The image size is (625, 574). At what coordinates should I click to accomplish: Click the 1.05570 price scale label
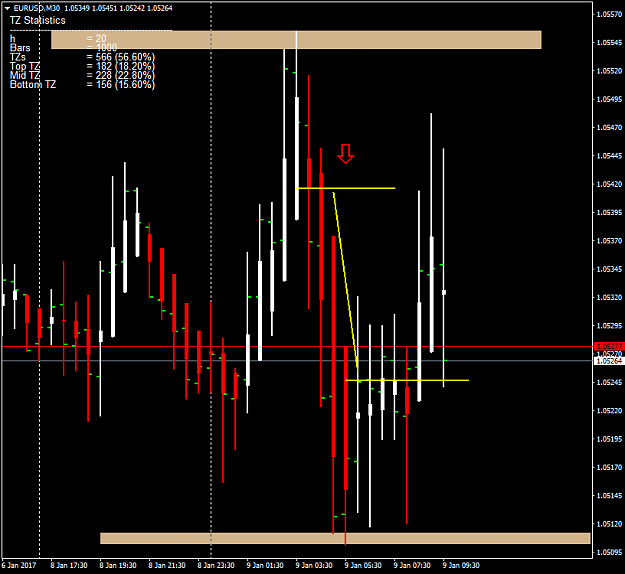click(x=609, y=14)
